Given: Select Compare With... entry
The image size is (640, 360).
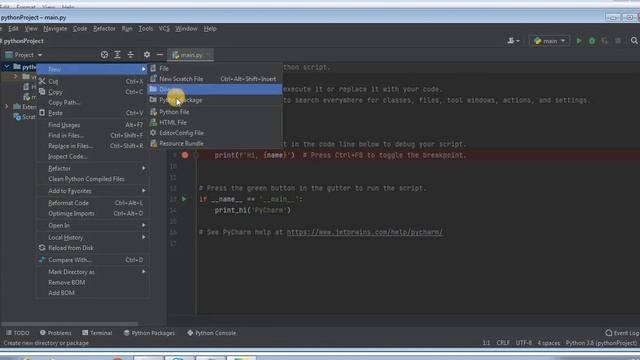Looking at the screenshot, I should pyautogui.click(x=93, y=260).
